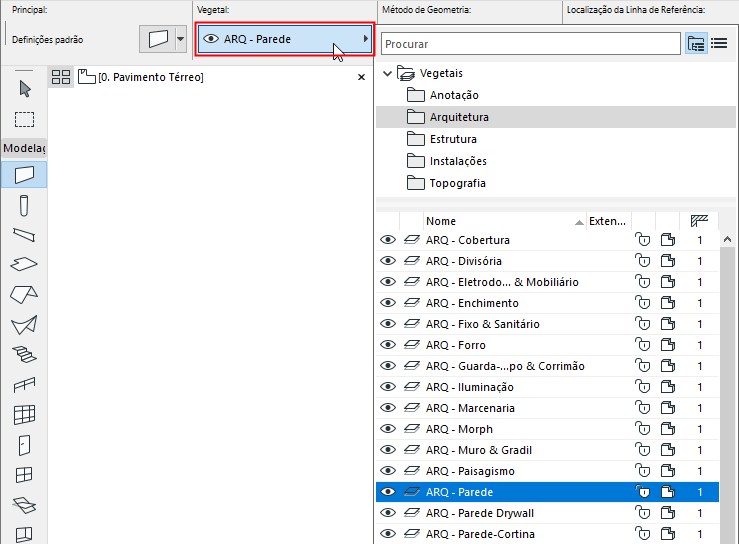Viewport: 739px width, 544px height.
Task: Open the Topografia folder
Action: [446, 183]
